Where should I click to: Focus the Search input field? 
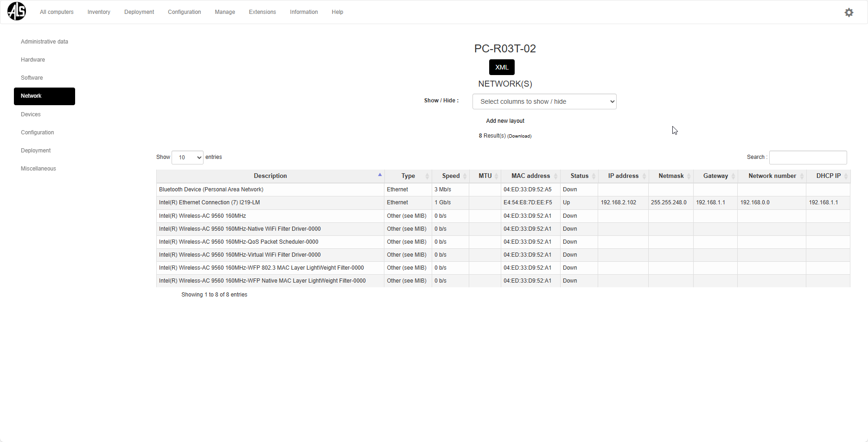tap(808, 158)
